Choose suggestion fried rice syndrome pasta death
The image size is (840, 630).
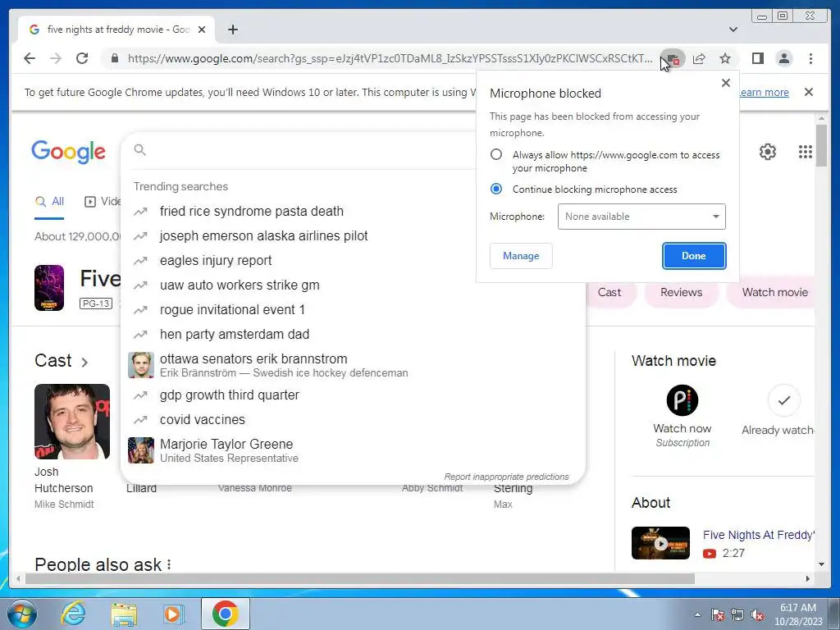pos(353,211)
